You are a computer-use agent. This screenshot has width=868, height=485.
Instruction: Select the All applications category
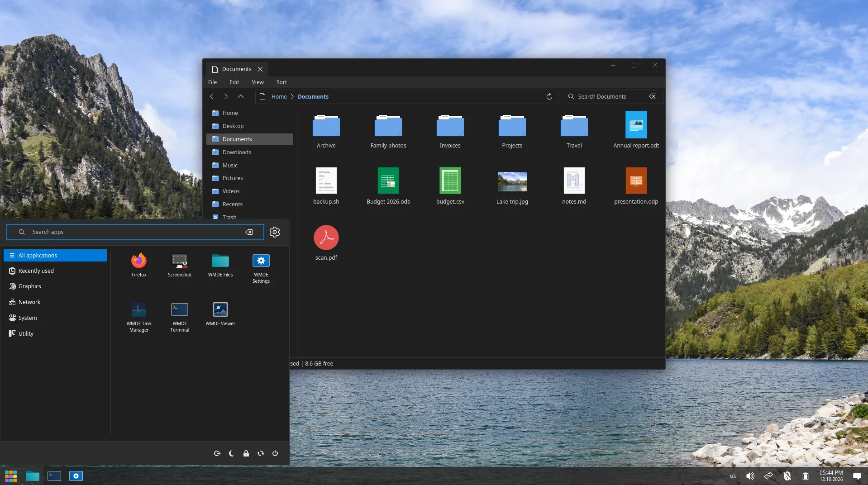[x=55, y=255]
